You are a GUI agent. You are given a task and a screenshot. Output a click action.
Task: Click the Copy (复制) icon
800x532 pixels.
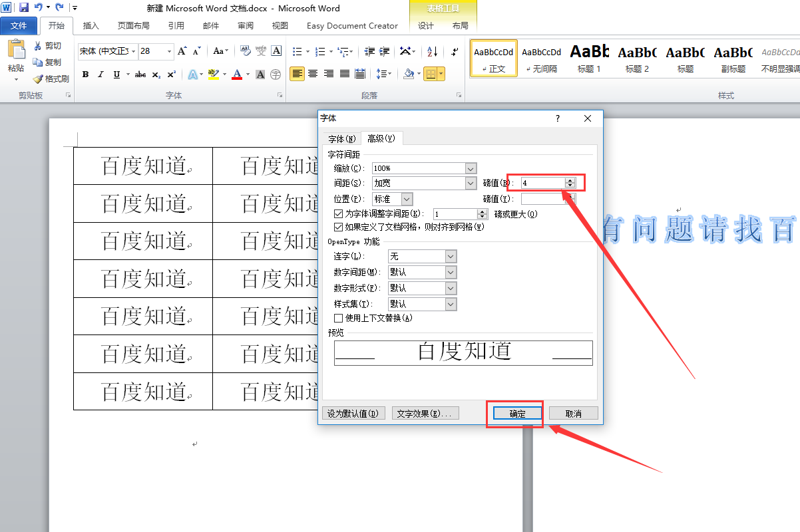pos(38,62)
